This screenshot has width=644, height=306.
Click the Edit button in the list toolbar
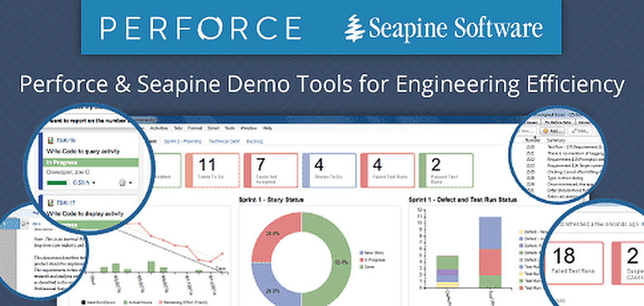pyautogui.click(x=581, y=130)
